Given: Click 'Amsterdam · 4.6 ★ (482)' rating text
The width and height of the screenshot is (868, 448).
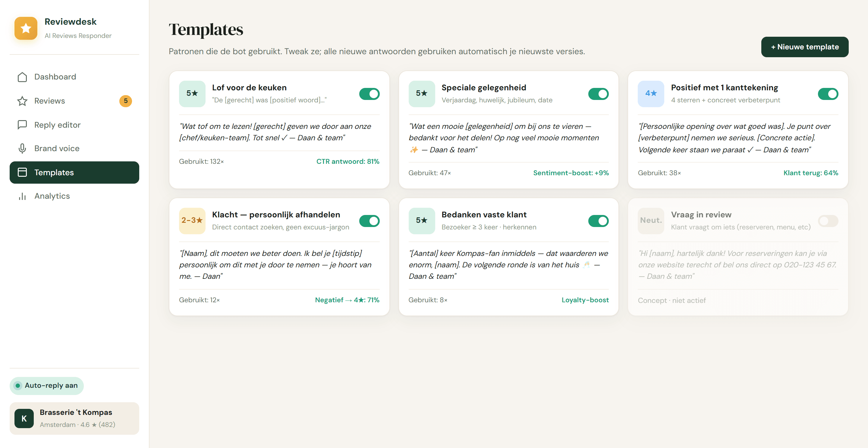Looking at the screenshot, I should [x=77, y=425].
